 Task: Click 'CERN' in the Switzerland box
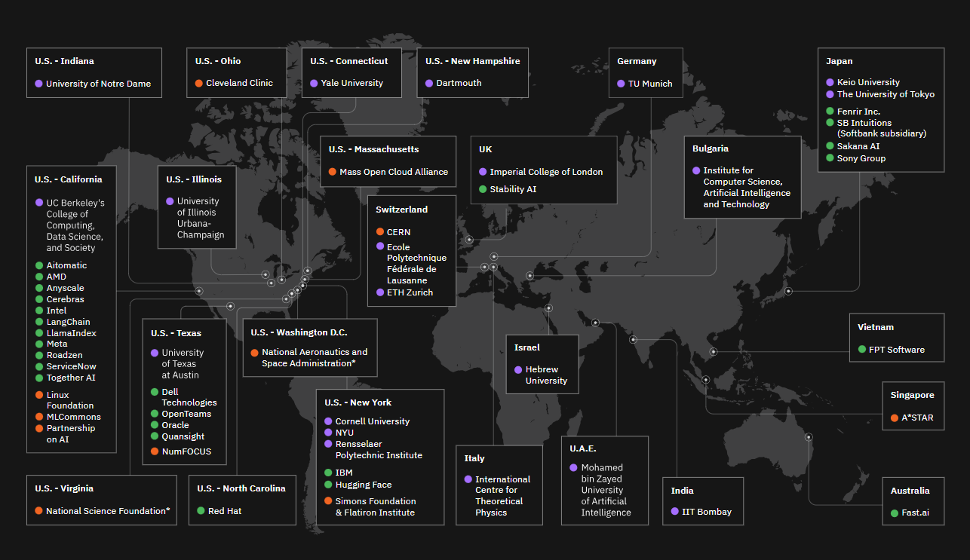click(398, 232)
